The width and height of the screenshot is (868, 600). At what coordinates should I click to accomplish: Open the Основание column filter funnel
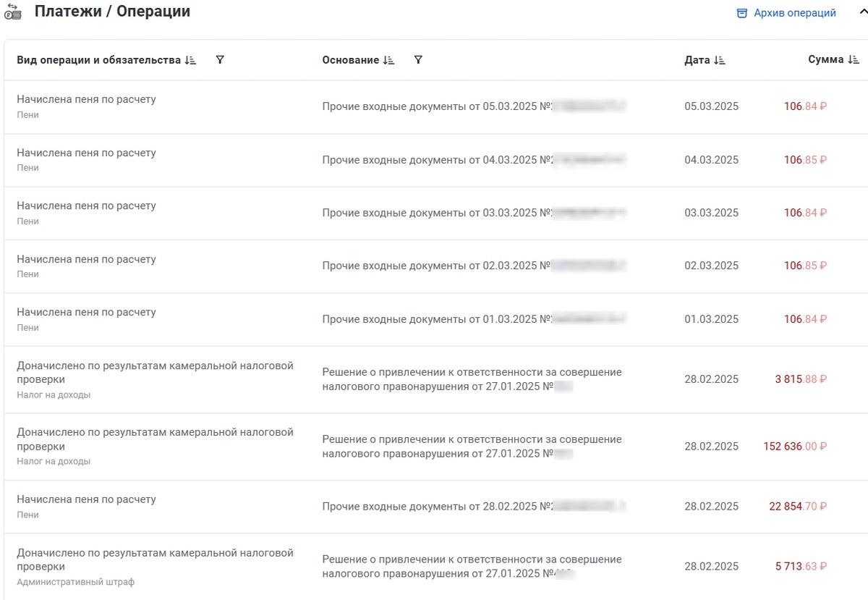pos(418,60)
